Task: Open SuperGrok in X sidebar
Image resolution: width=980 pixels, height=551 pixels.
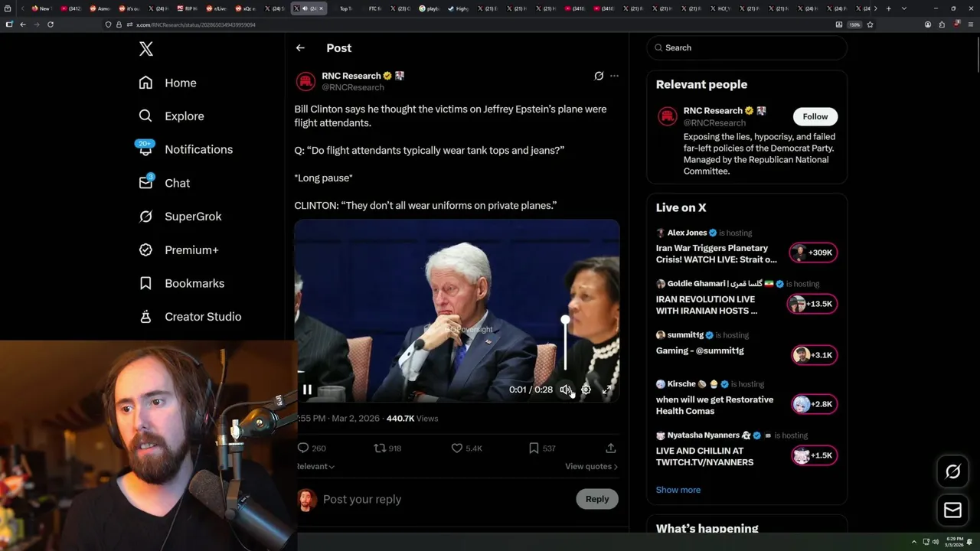Action: (180, 217)
